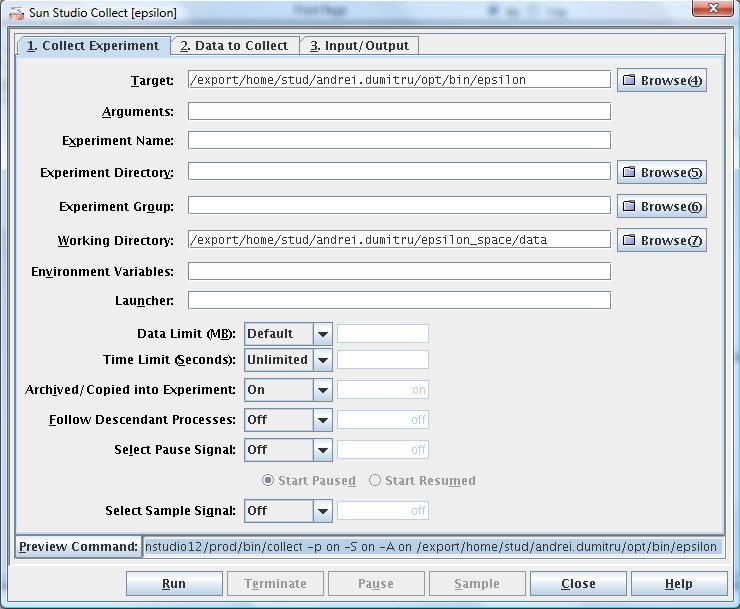The image size is (740, 609).
Task: Click the Sample button
Action: 477,584
